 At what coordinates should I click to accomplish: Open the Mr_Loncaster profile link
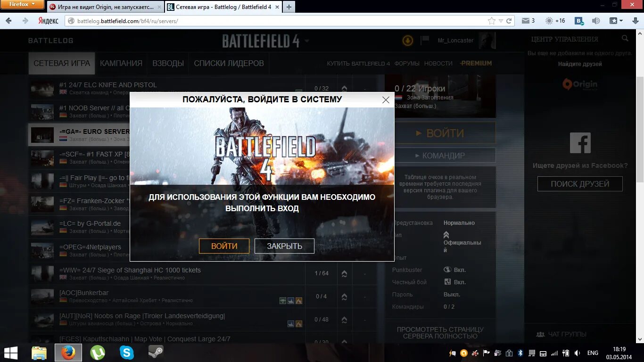coord(455,41)
